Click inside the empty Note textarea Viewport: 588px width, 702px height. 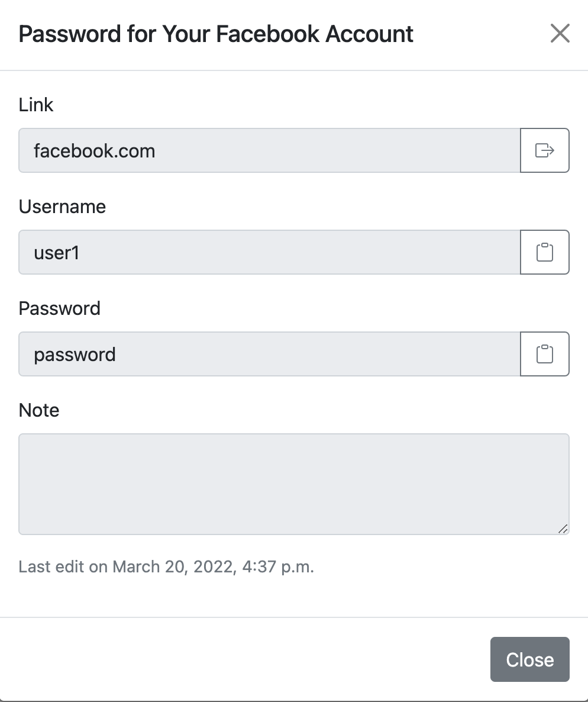[293, 484]
